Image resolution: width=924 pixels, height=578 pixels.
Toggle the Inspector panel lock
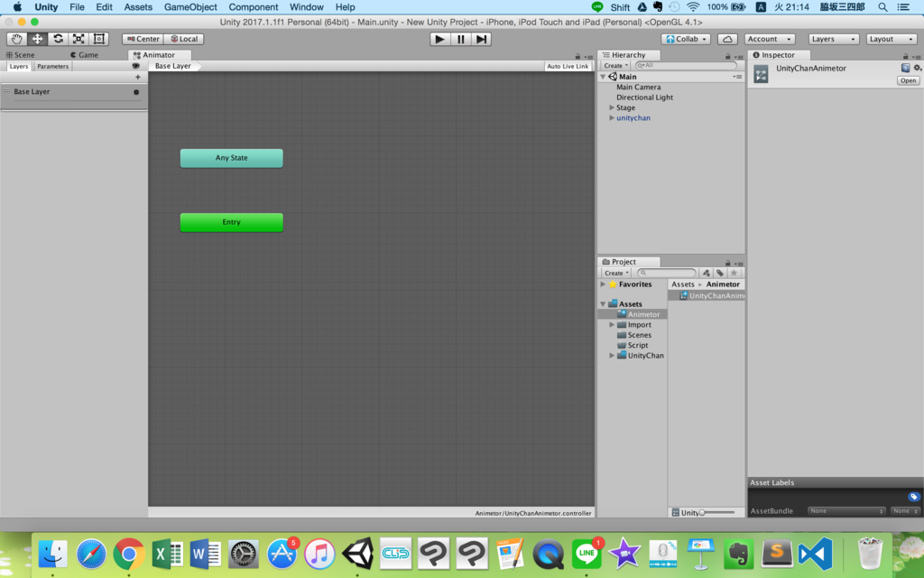[906, 56]
